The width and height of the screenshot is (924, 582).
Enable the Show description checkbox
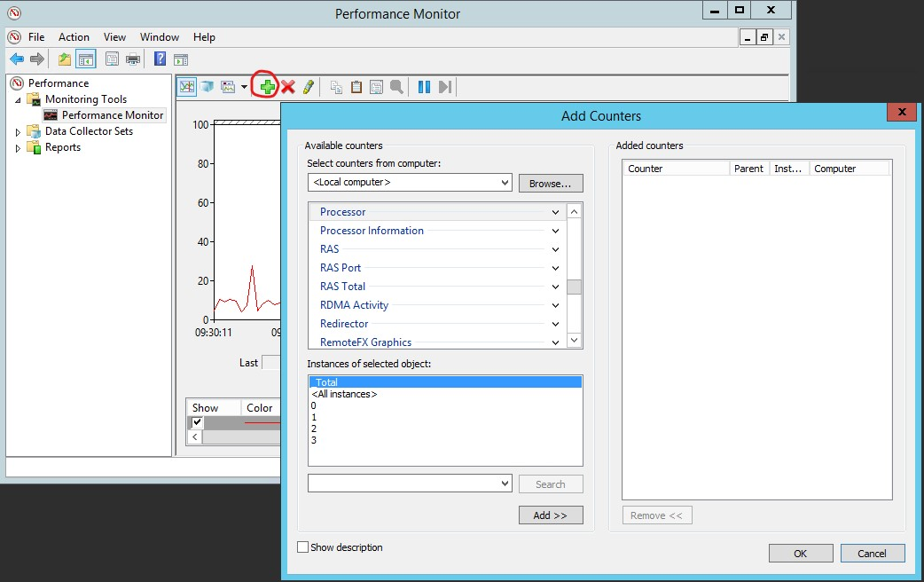303,547
